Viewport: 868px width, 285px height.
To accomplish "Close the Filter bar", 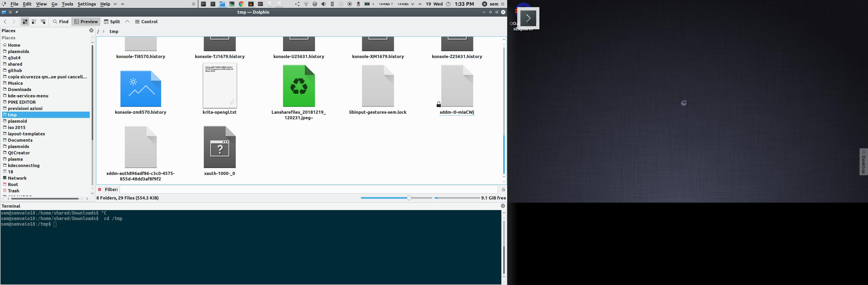I will coord(100,189).
